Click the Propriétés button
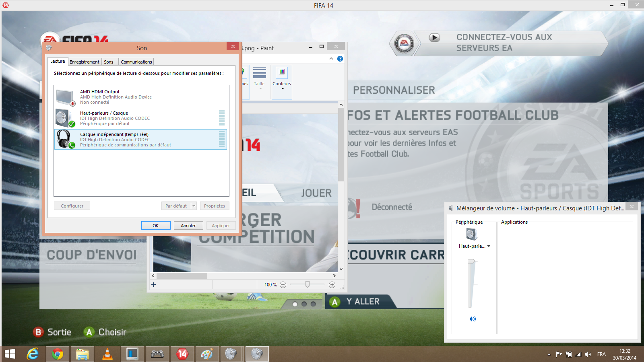Image resolution: width=644 pixels, height=362 pixels. point(214,206)
